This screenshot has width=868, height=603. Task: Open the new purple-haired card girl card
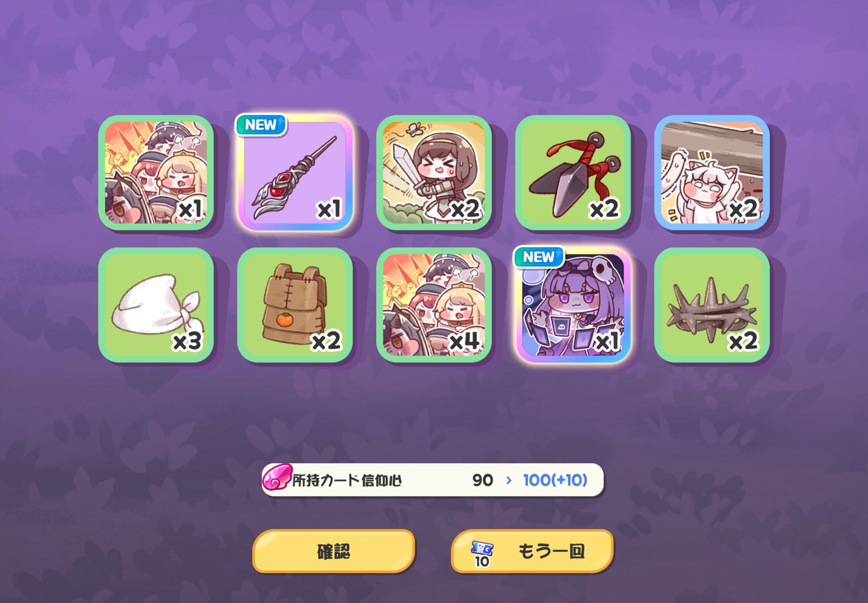tap(573, 305)
